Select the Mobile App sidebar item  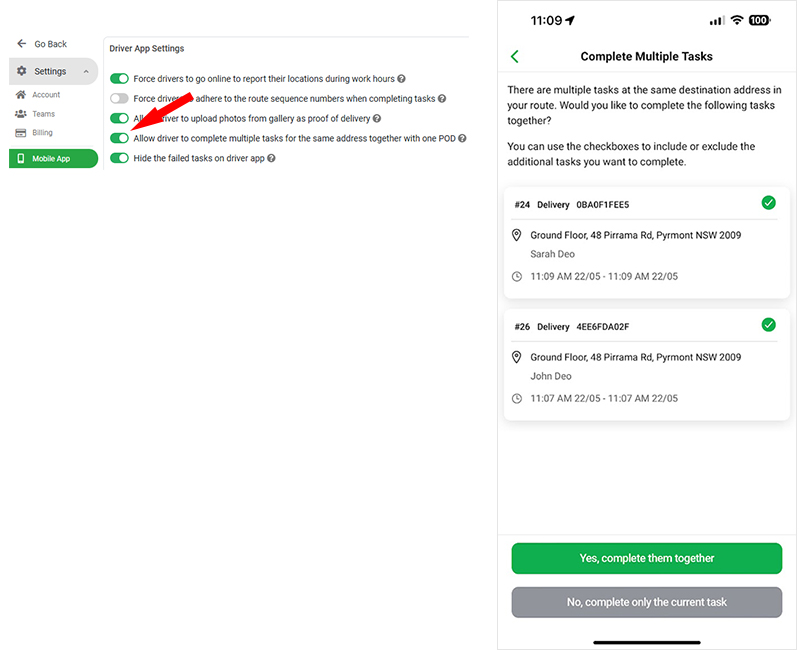click(53, 158)
